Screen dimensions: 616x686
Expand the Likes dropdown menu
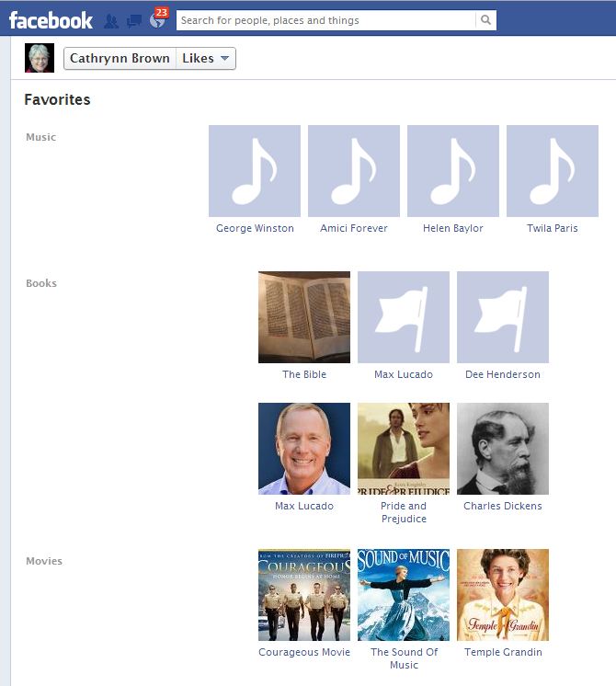click(x=206, y=58)
